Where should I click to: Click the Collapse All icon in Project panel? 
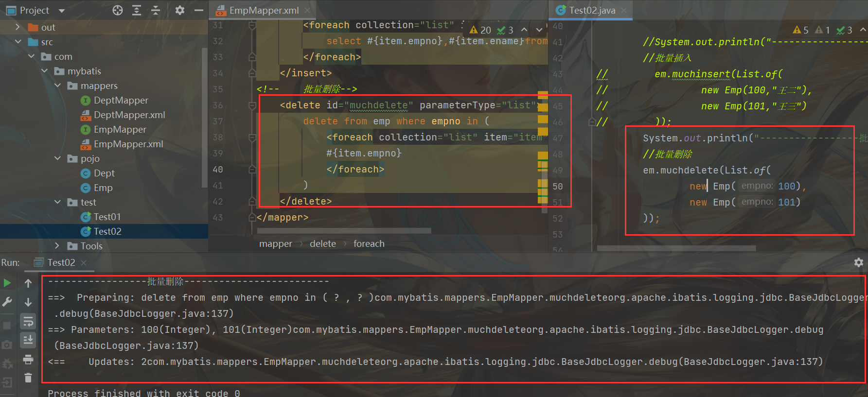[156, 10]
